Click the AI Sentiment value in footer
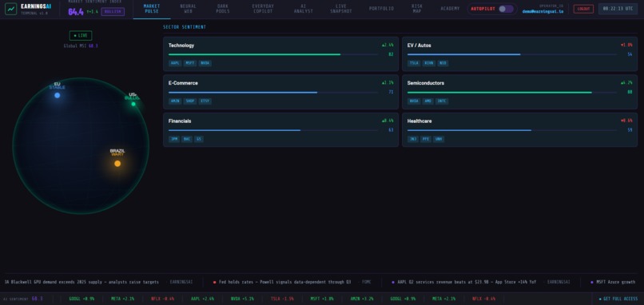 tap(37, 299)
